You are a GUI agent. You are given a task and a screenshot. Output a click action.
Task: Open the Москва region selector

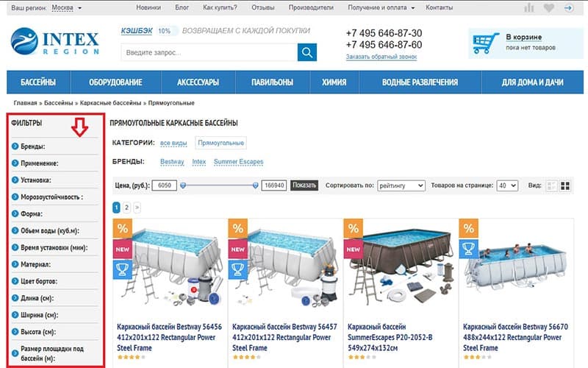point(66,8)
